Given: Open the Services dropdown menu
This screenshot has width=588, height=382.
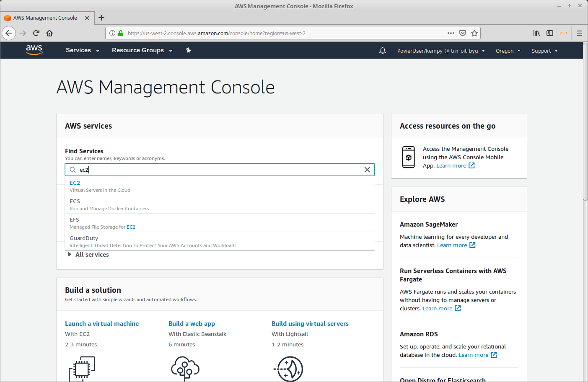Looking at the screenshot, I should pyautogui.click(x=83, y=50).
